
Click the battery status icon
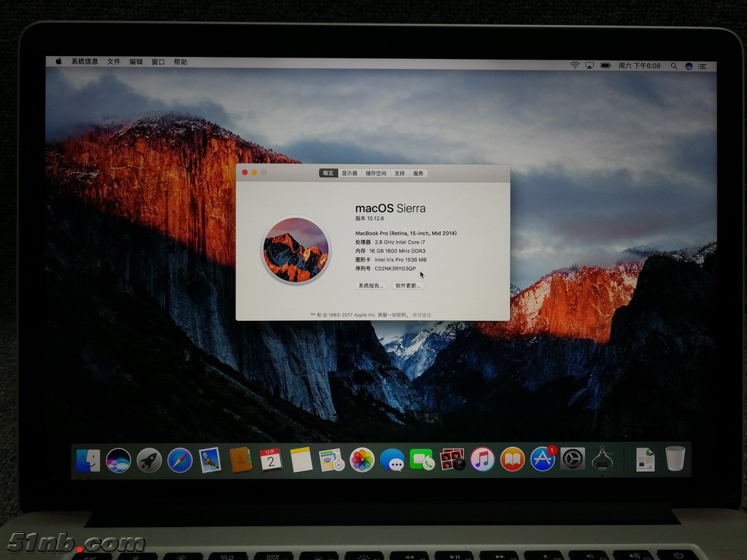point(605,65)
